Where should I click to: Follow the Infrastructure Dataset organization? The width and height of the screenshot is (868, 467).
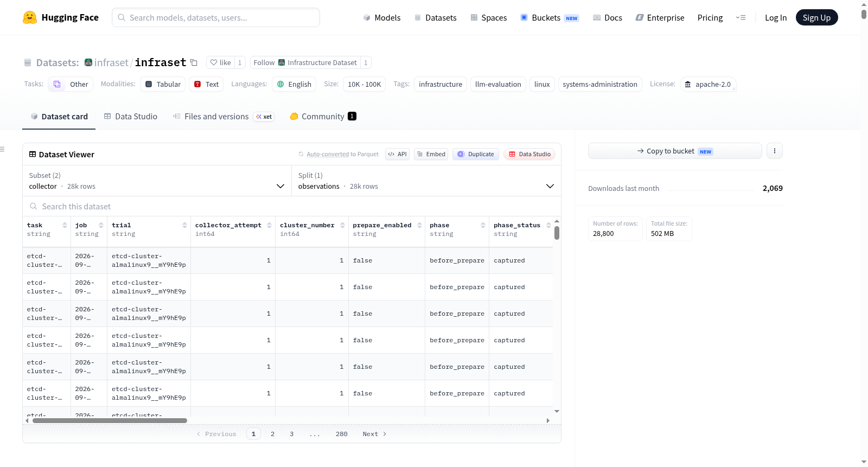tap(305, 62)
